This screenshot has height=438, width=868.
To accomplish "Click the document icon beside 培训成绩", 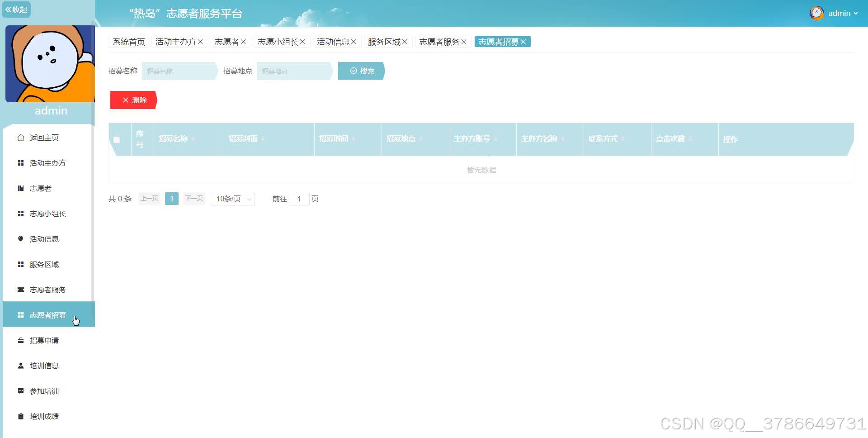I will [x=20, y=416].
